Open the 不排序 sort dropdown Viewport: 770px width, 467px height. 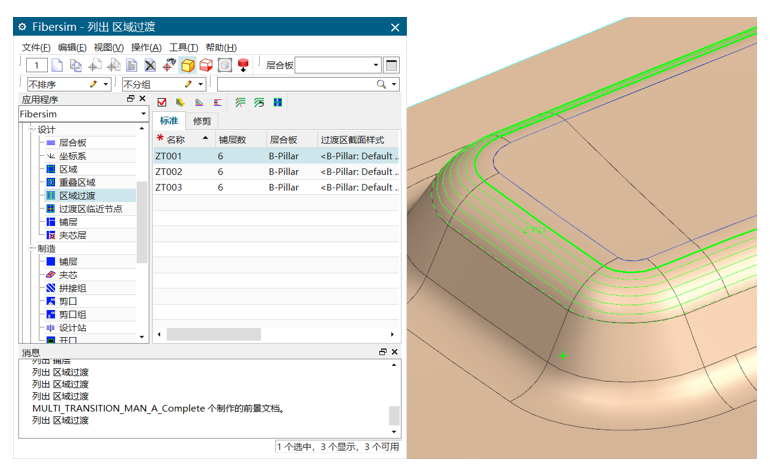tap(107, 85)
